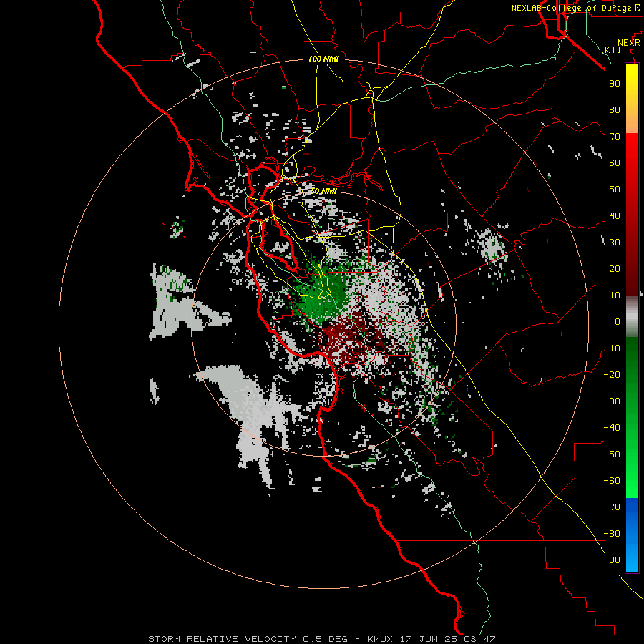Click the 80 value on velocity scale
Screen dimensions: 644x644
pyautogui.click(x=615, y=110)
